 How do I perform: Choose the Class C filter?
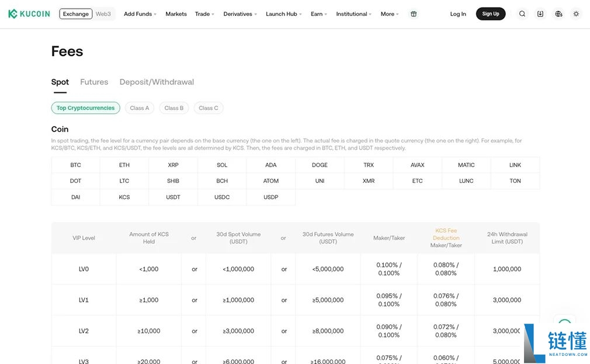[x=209, y=108]
